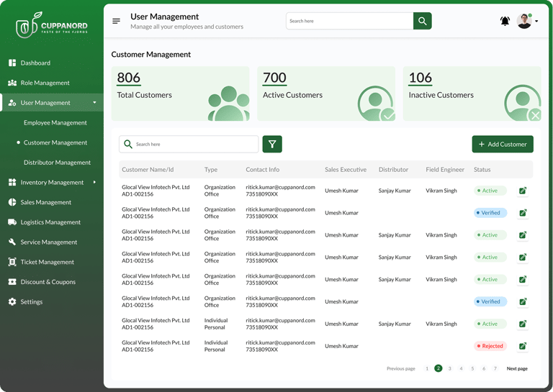Open Sales Management menu label
Screen dimensions: 553x392
click(x=46, y=202)
